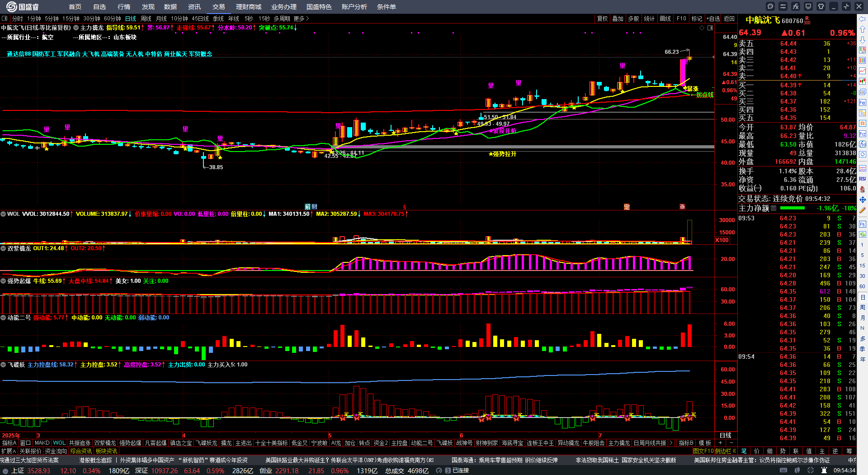Open the 理财商城 menu
The image size is (868, 475).
(249, 7)
